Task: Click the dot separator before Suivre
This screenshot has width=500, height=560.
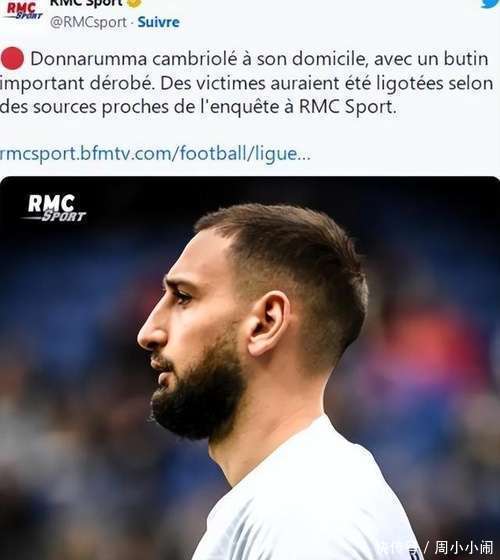Action: click(132, 23)
